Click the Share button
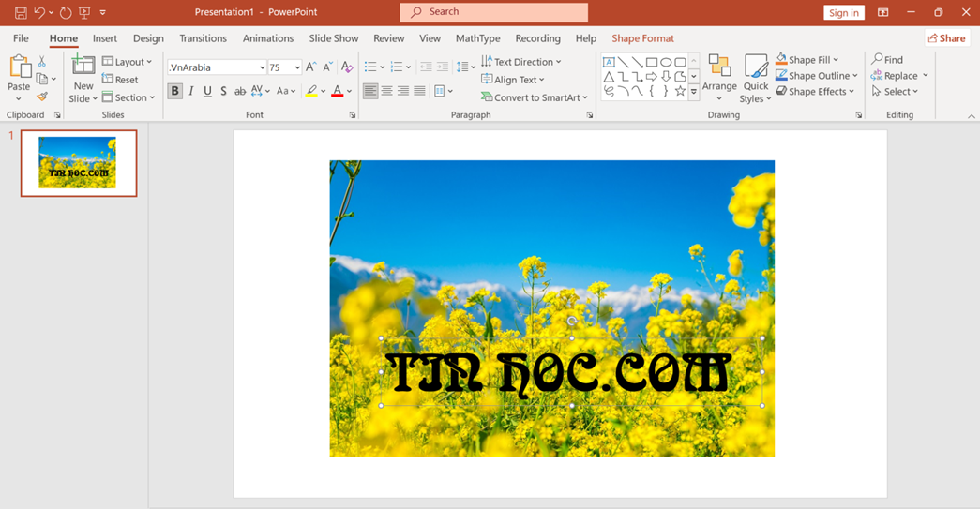Screen dimensions: 980x509 946,38
